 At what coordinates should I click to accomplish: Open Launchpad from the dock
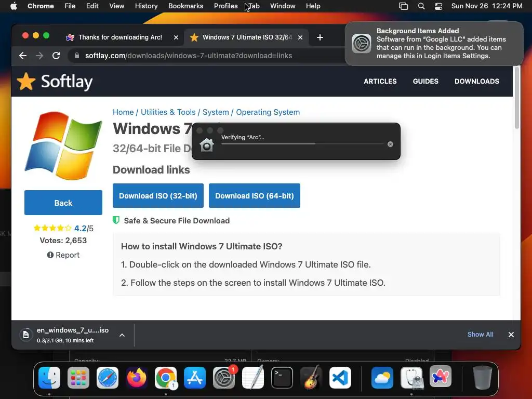(x=78, y=378)
